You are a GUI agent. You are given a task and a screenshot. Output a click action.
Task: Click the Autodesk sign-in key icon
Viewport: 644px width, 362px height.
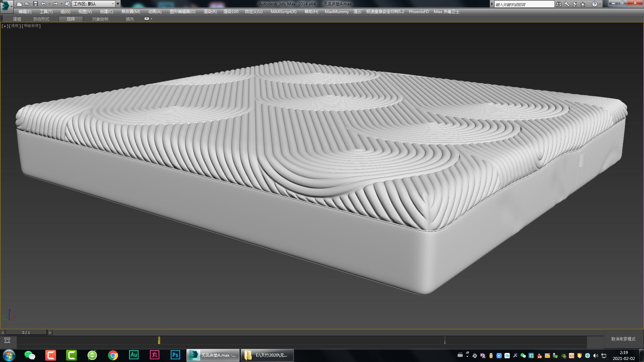point(567,4)
